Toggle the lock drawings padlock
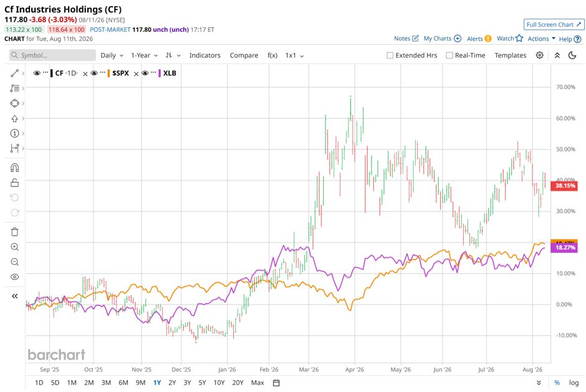 point(14,183)
